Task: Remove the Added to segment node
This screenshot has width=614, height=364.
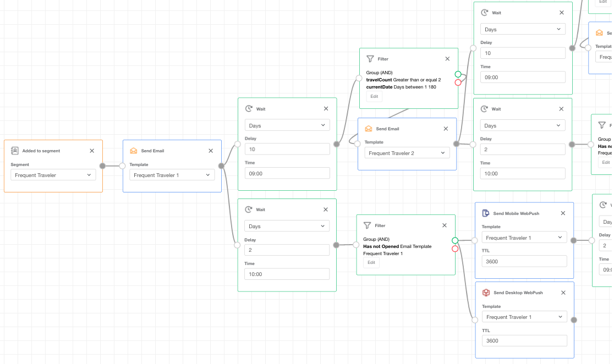Action: tap(92, 151)
